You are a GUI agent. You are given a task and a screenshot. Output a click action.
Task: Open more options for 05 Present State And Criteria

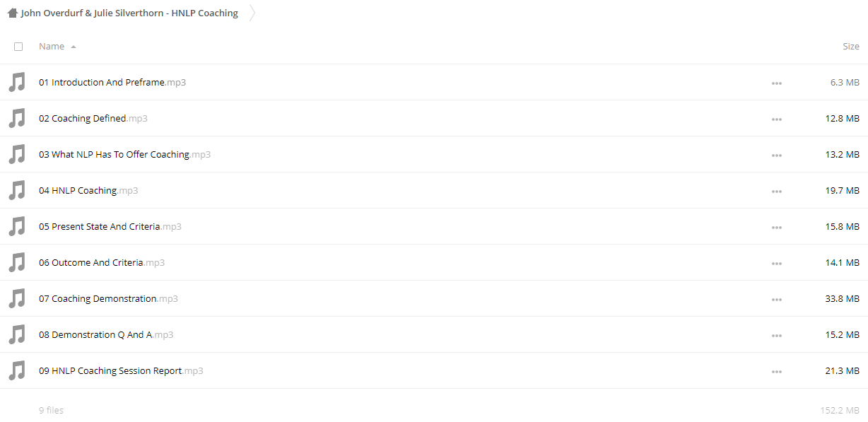click(777, 228)
